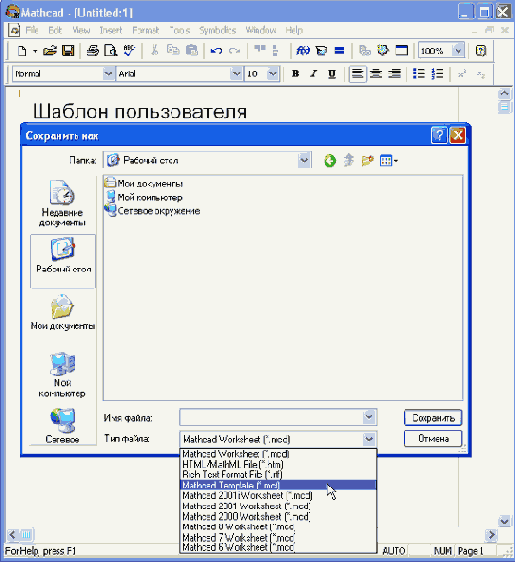This screenshot has width=515, height=562.
Task: Collapse the Тип файла dropdown arrow
Action: (369, 439)
